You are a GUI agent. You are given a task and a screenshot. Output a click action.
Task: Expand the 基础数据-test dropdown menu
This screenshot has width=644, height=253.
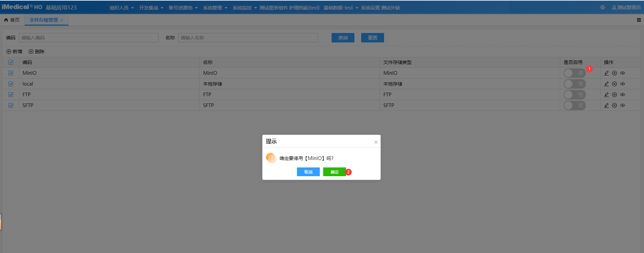point(341,8)
